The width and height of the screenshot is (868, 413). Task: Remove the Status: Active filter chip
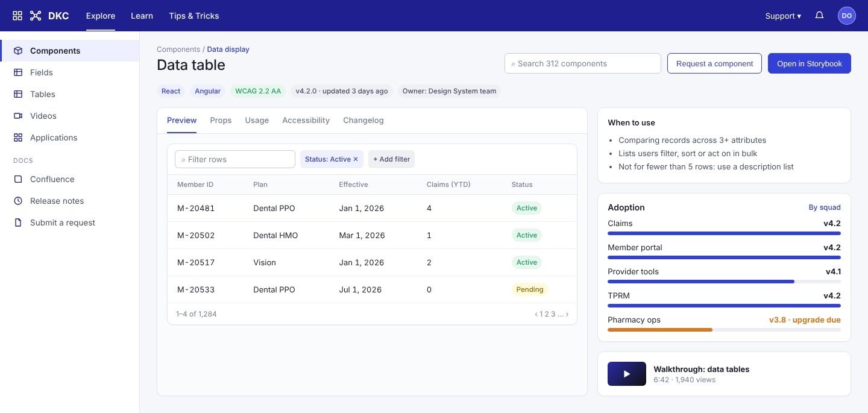356,159
